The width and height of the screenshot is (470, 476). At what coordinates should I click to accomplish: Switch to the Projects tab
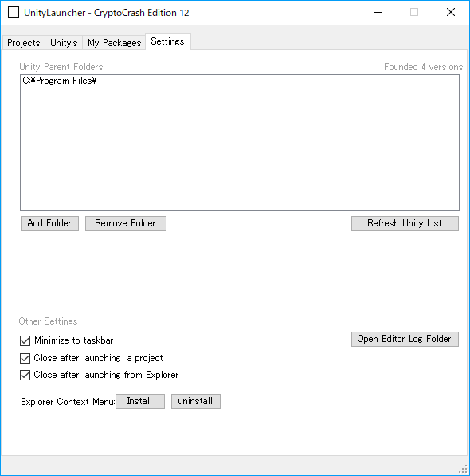click(x=24, y=43)
